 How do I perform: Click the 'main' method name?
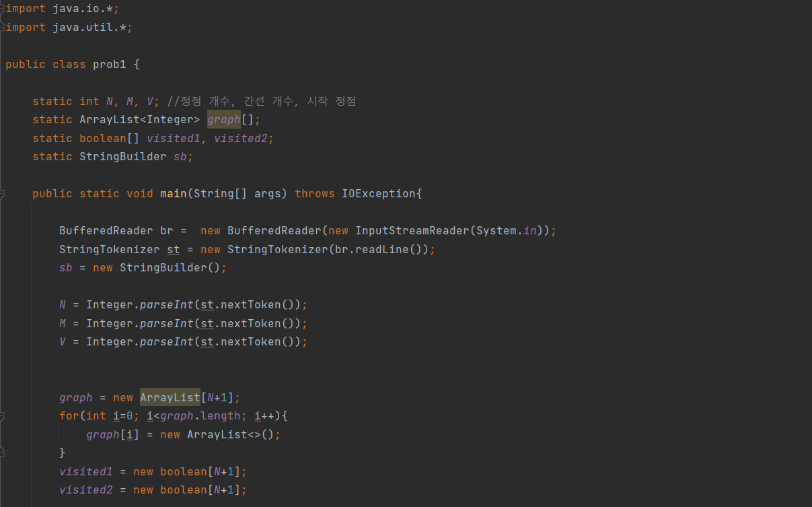point(173,194)
